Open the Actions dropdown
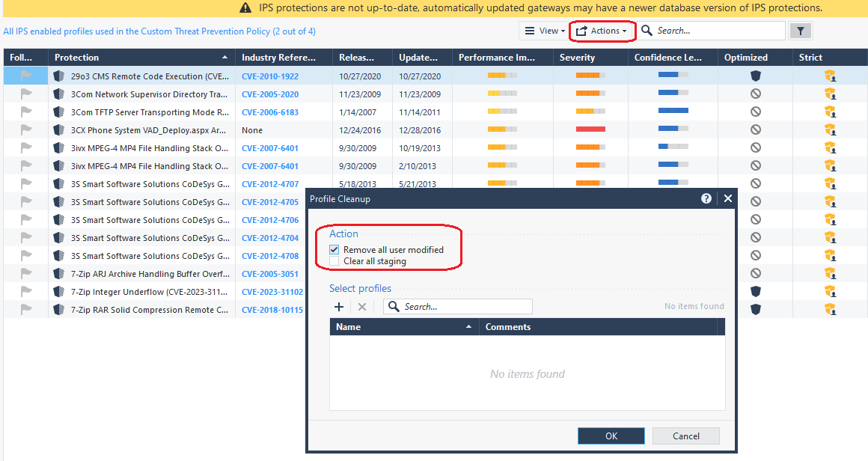This screenshot has height=461, width=868. (x=604, y=31)
